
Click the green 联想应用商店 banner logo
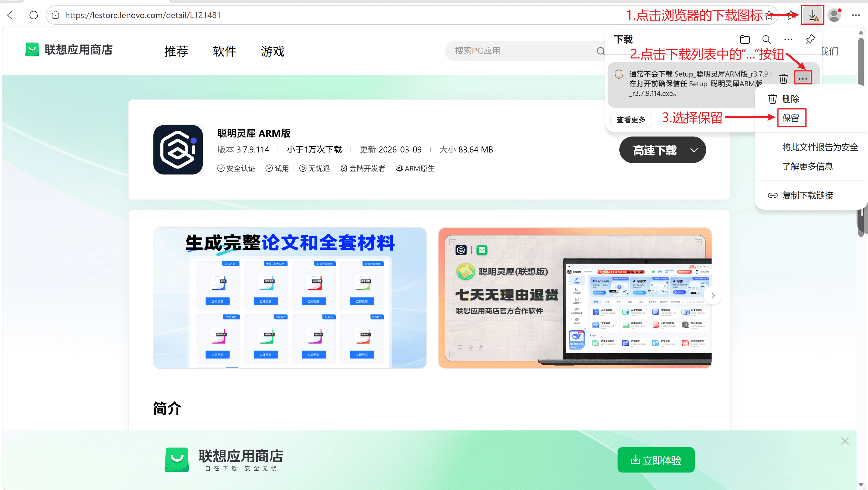tap(177, 460)
